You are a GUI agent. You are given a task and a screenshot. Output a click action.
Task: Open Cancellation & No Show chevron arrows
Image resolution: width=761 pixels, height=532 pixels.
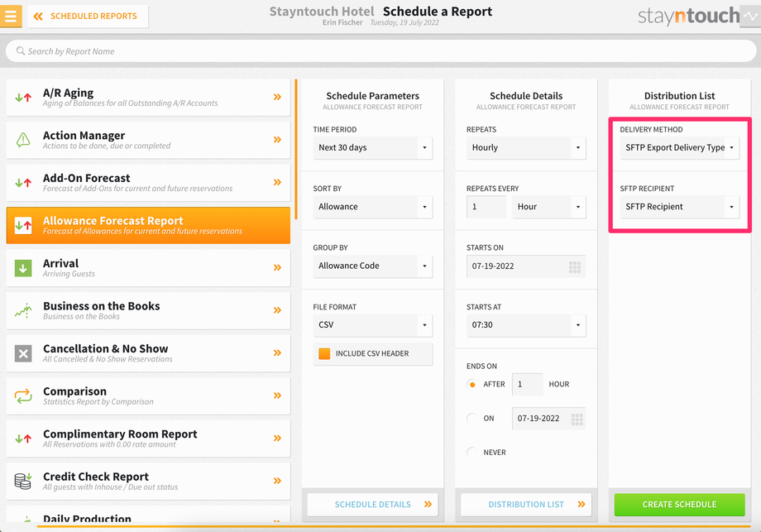pos(277,353)
